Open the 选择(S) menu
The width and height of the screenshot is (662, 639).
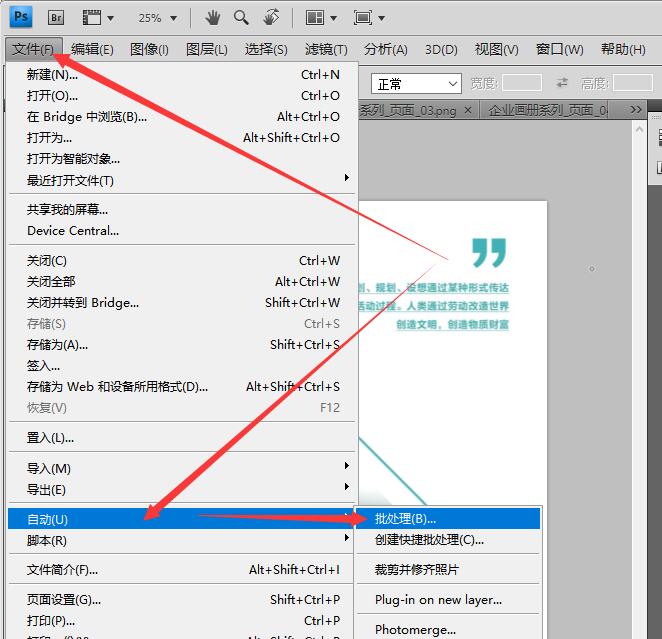266,49
